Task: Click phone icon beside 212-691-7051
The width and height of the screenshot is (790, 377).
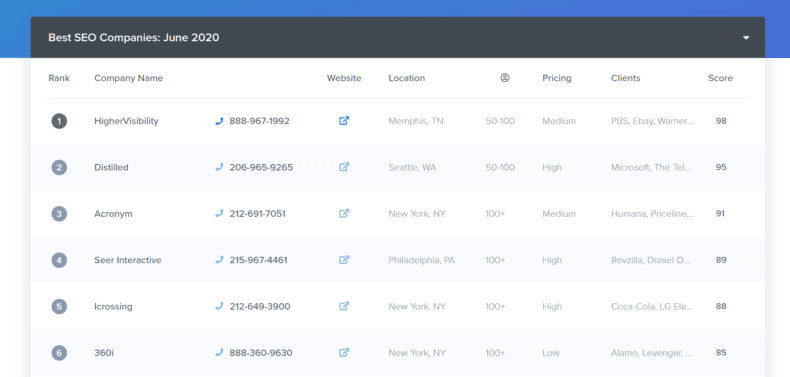Action: click(x=219, y=214)
